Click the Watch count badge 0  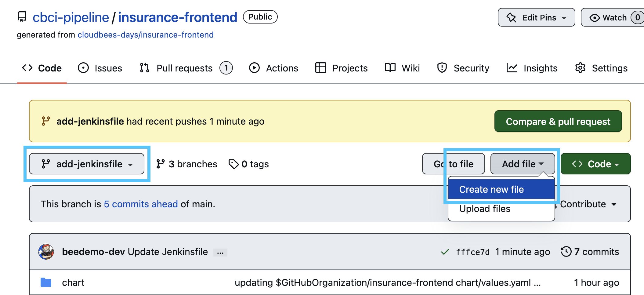pos(638,17)
